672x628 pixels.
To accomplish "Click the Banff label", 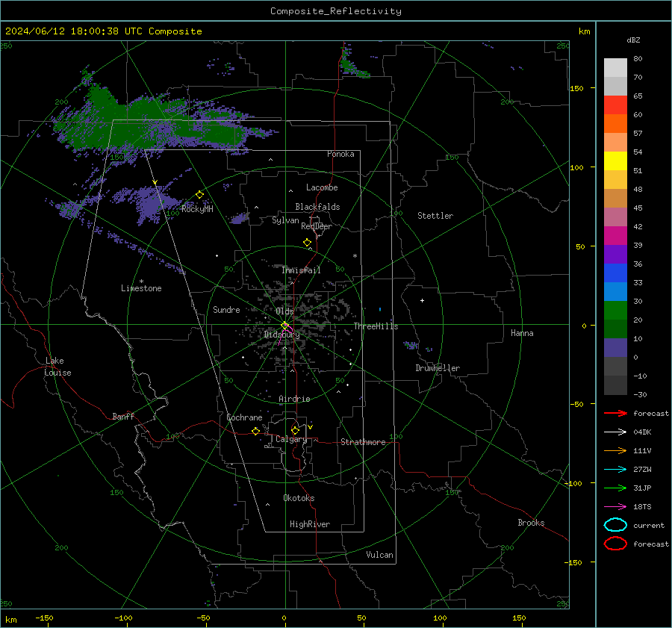I will [x=123, y=416].
